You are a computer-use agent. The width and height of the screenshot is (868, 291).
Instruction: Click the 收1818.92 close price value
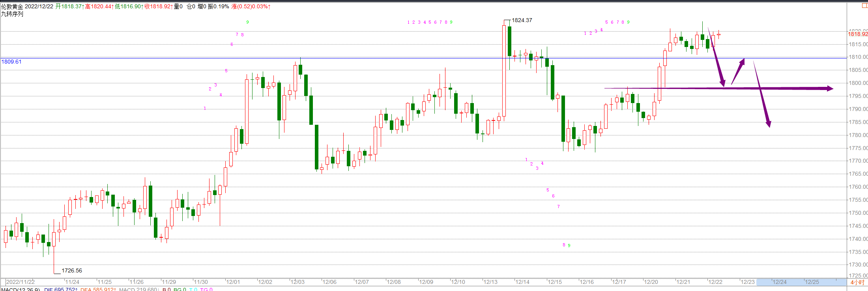(x=159, y=7)
